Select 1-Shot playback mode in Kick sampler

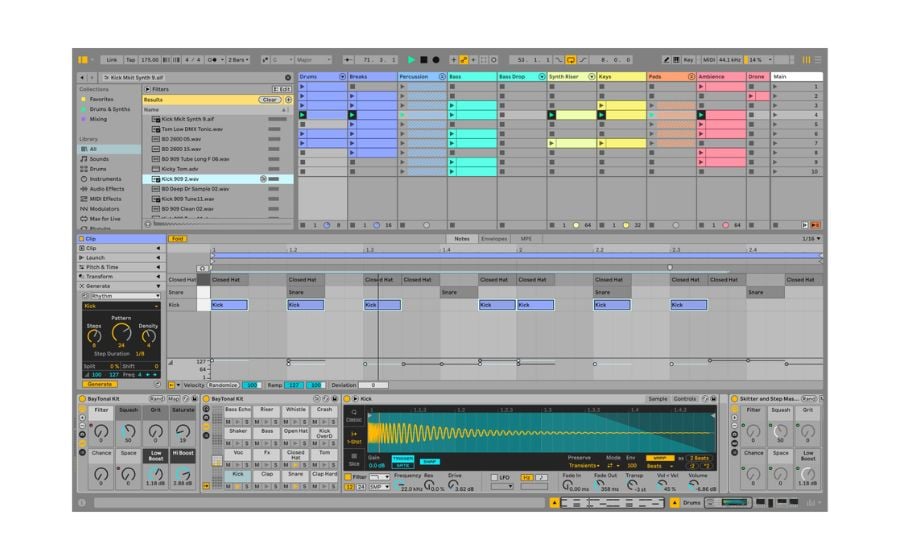pyautogui.click(x=354, y=437)
